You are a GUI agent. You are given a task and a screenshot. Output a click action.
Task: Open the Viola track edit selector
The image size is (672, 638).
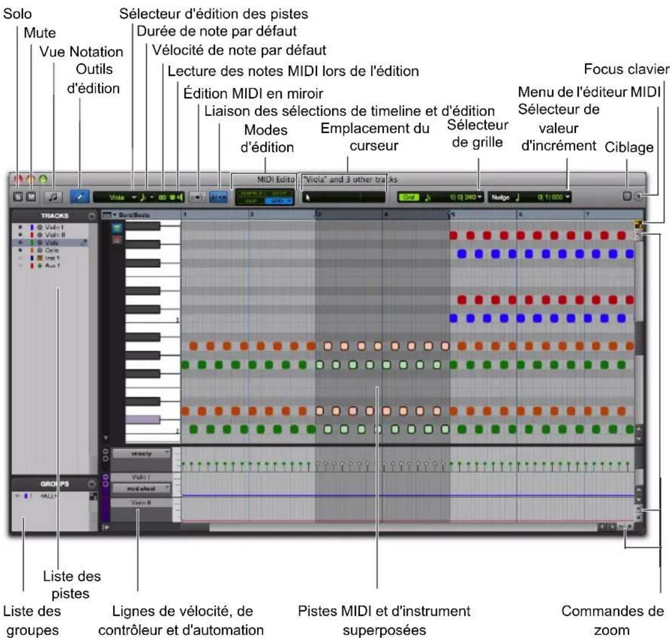point(121,197)
